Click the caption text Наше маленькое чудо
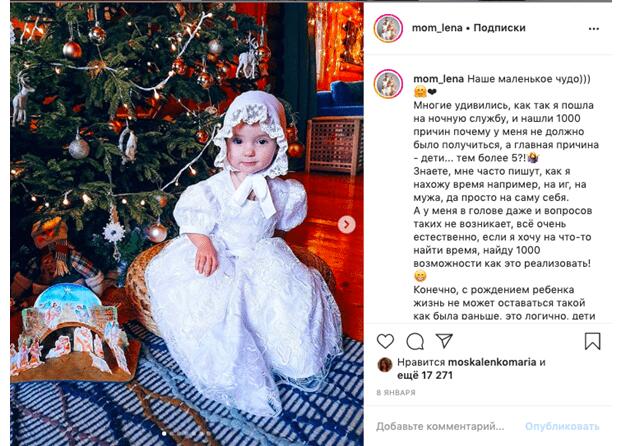The image size is (621, 446). click(x=529, y=79)
